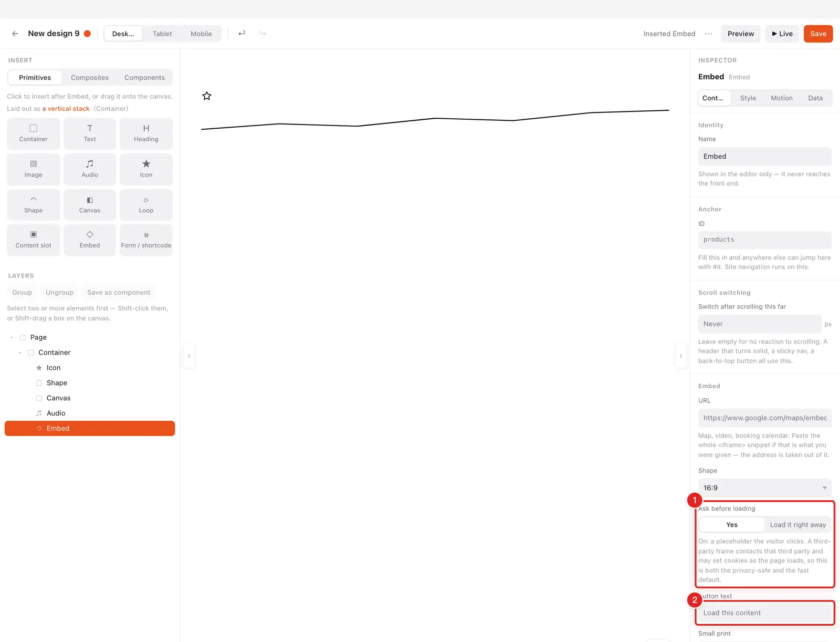Collapse the inspector panel with chevron
This screenshot has height=642, width=840.
point(681,356)
